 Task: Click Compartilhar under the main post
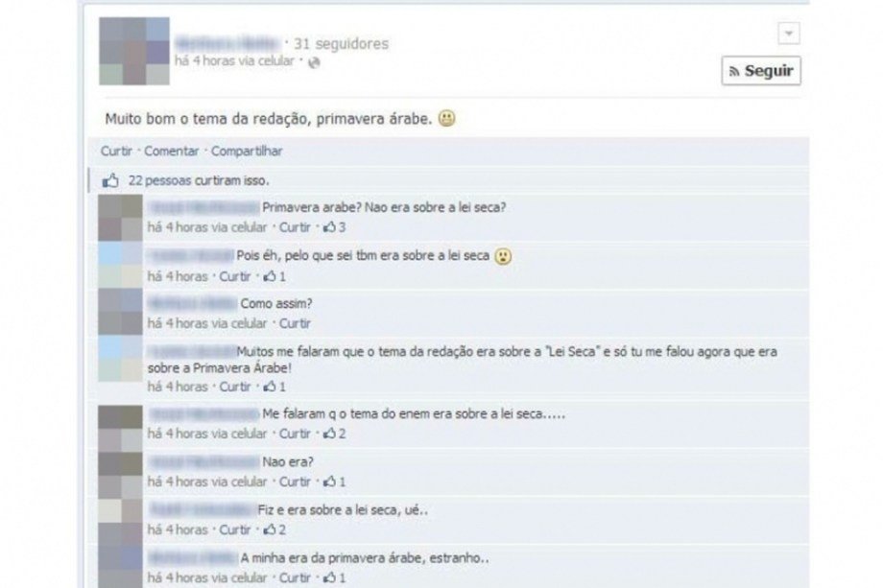coord(247,152)
